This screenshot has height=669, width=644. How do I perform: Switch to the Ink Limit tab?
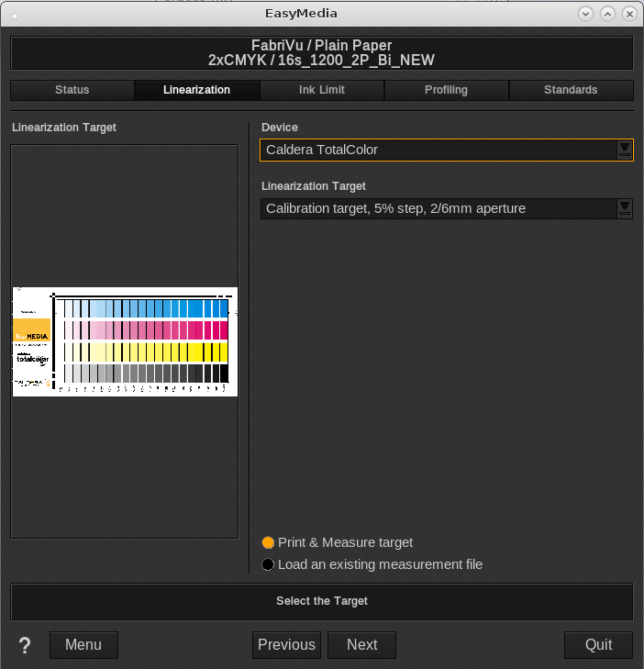(322, 90)
